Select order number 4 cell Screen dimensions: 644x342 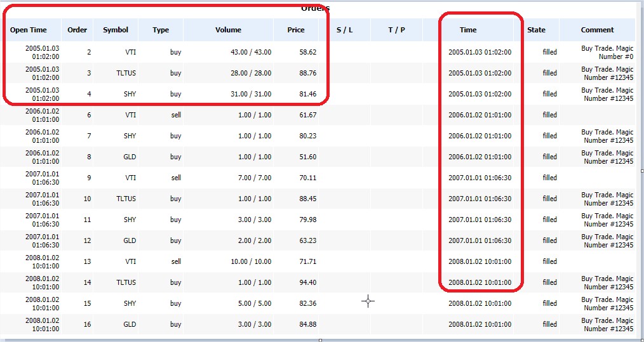[89, 94]
